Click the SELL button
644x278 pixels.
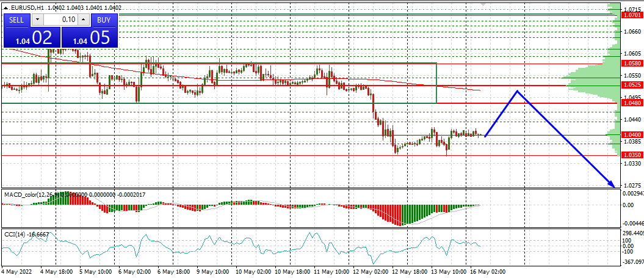point(17,20)
